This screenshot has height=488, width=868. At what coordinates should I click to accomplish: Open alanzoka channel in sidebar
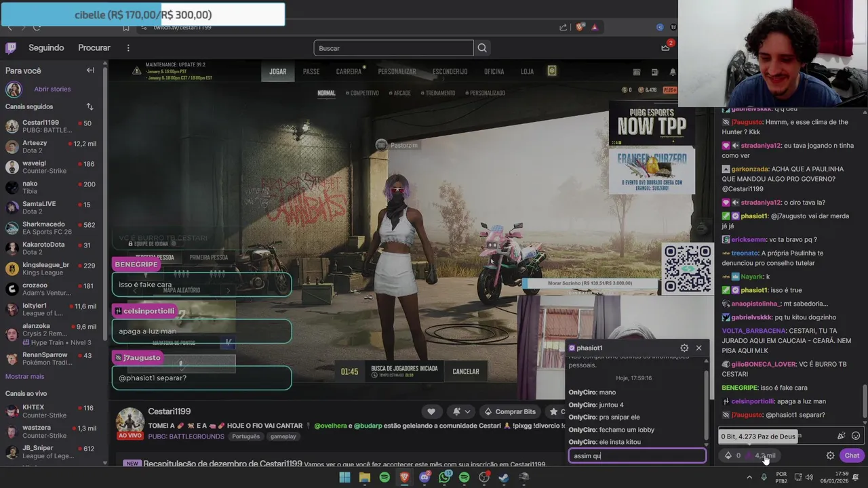[52, 333]
